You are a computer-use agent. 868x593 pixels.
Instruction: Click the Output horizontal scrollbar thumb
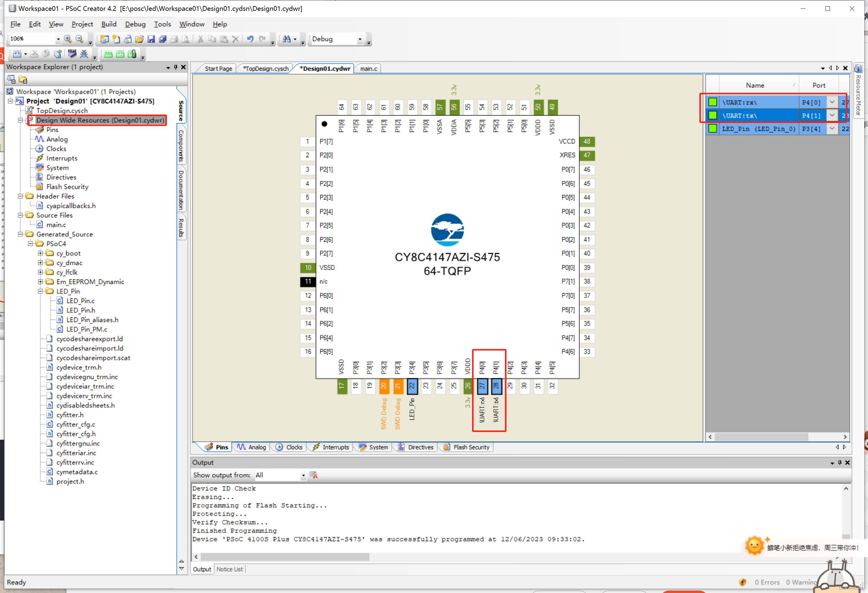pos(285,557)
